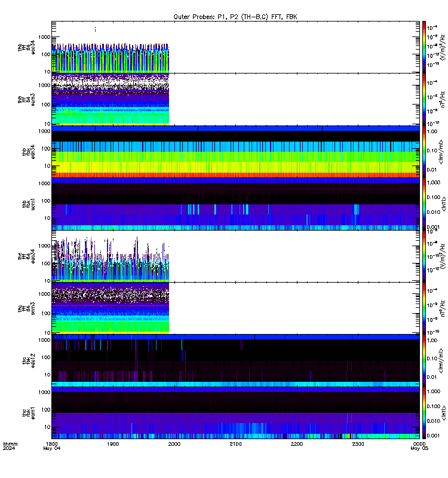
Task: Click the color bar beside thc fbk scm1 panel
Action: tap(424, 412)
